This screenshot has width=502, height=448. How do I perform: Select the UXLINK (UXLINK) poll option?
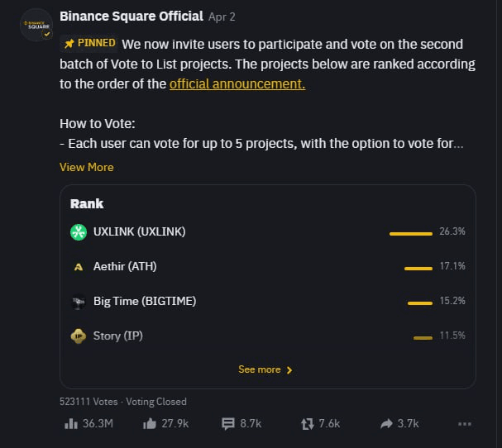tap(268, 232)
